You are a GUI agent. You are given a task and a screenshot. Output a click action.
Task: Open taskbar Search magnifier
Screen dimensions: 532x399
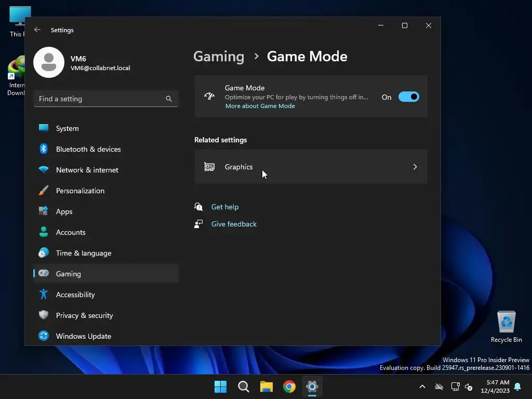click(x=243, y=387)
